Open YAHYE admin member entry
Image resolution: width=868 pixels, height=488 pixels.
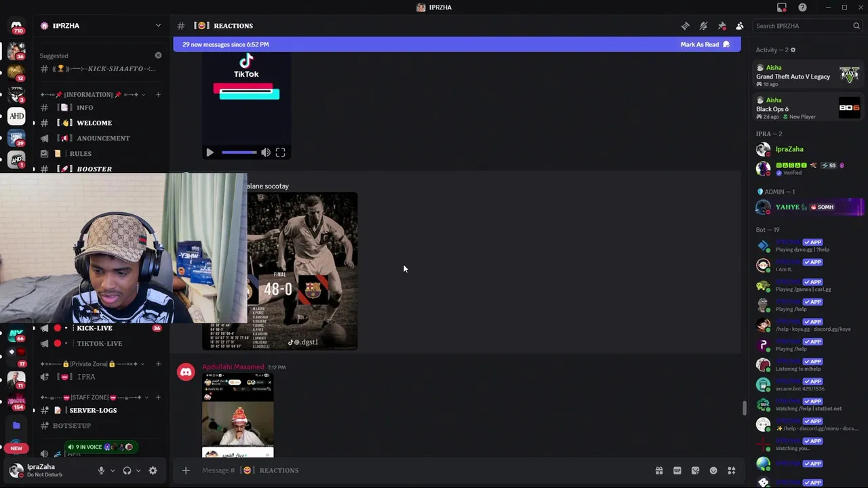coord(808,207)
